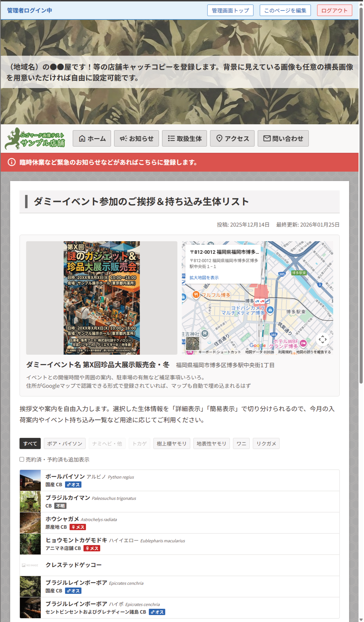
Task: Click the satellite imagery thumbnail on map
Action: point(193,343)
